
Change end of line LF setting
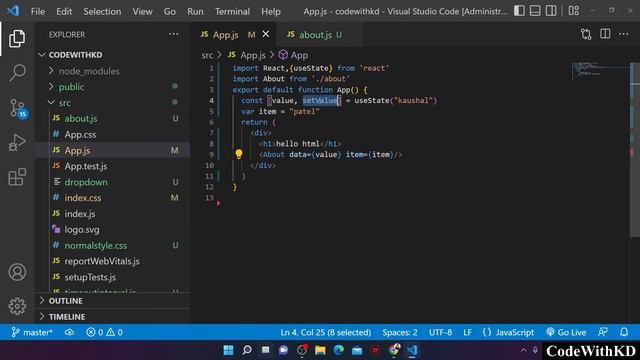[x=467, y=332]
